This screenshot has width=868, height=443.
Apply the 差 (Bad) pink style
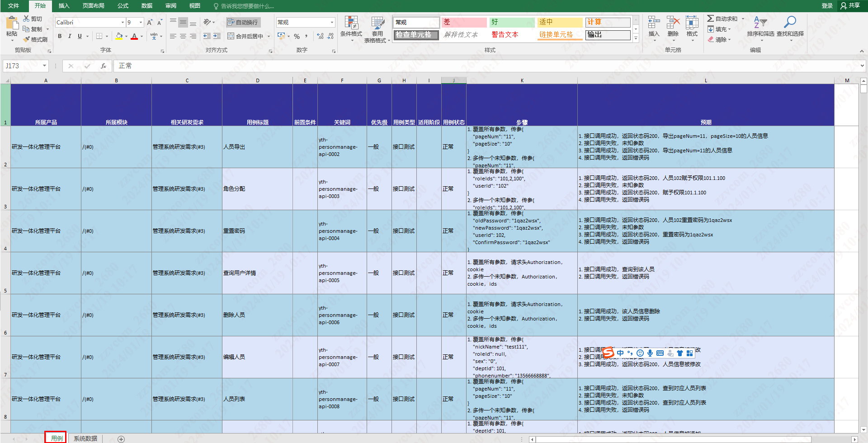464,22
